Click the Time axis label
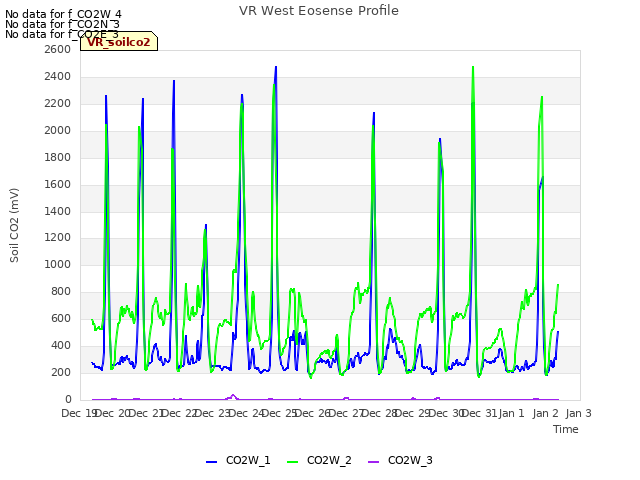Image resolution: width=640 pixels, height=480 pixels. point(566,429)
